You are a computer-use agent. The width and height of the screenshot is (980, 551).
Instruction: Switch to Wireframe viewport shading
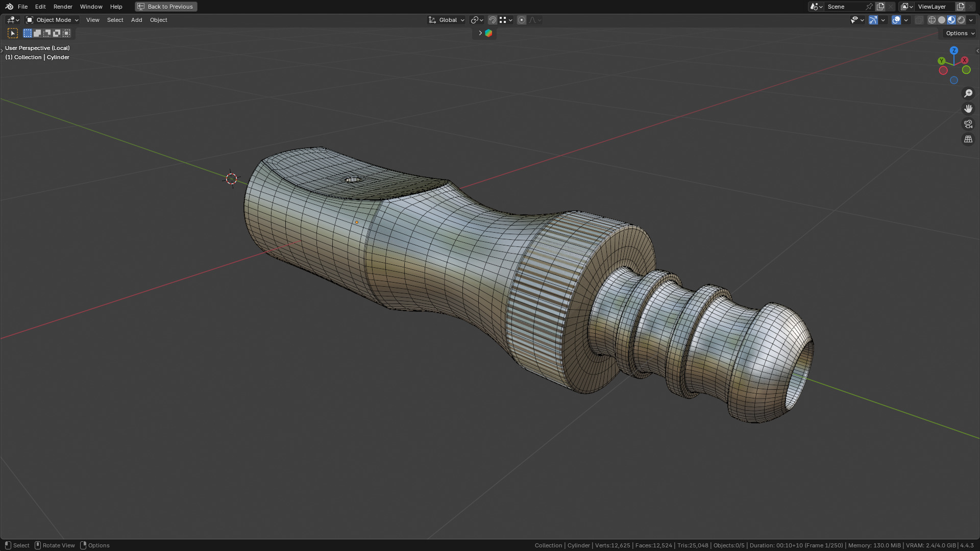932,20
